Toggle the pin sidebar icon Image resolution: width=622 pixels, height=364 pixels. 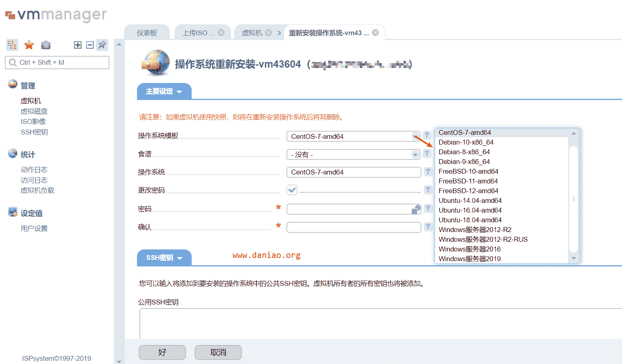pos(102,45)
